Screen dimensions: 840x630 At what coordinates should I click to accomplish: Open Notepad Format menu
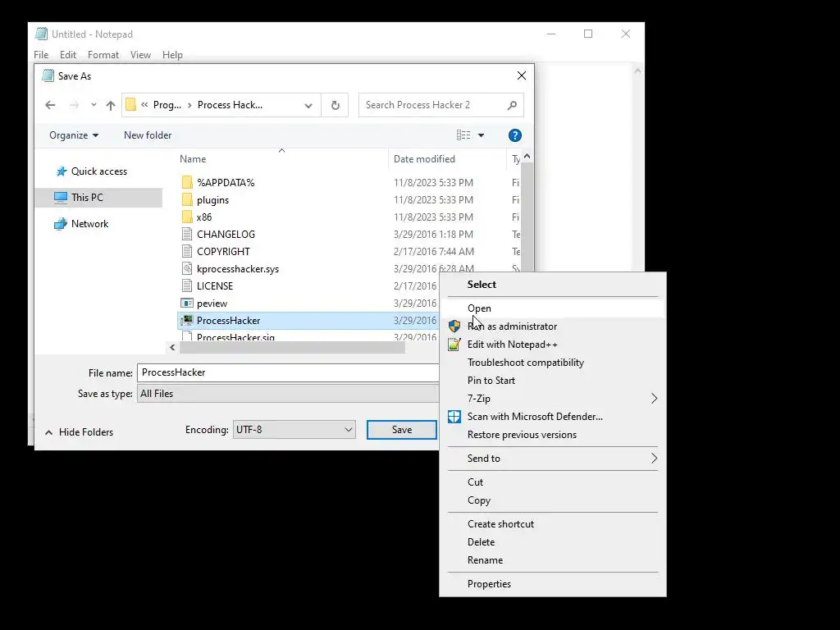tap(103, 55)
